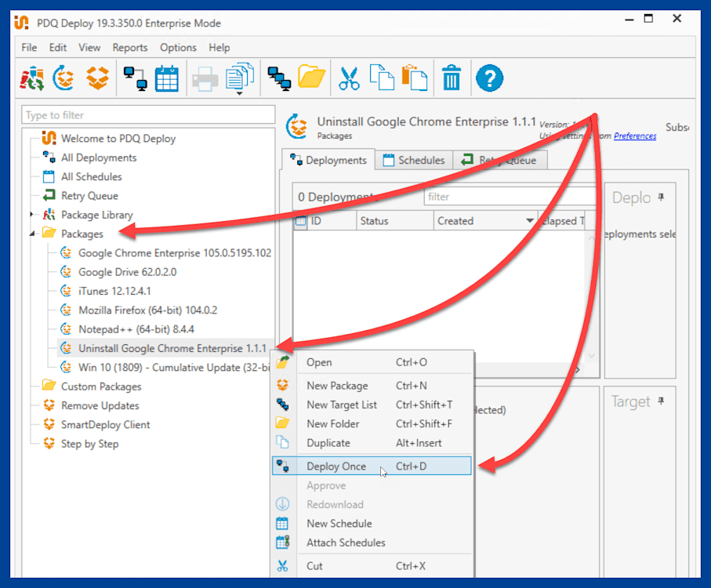The height and width of the screenshot is (588, 711).
Task: Click the Package Library update toolbar icon
Action: pos(63,78)
